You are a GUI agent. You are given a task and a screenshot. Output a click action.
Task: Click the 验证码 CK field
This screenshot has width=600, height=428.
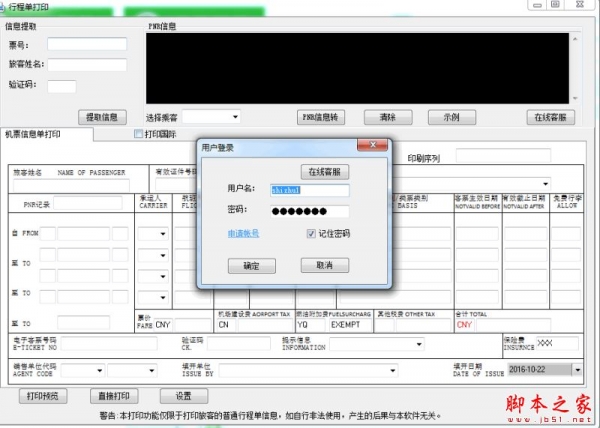coord(239,343)
